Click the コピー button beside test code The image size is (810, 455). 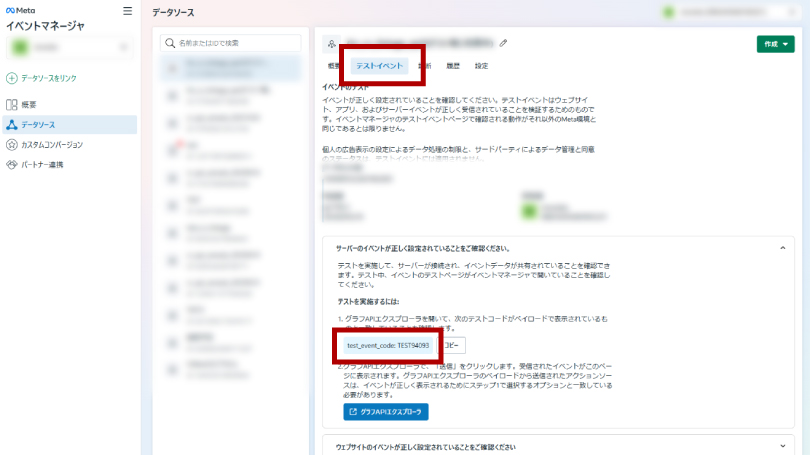(453, 345)
